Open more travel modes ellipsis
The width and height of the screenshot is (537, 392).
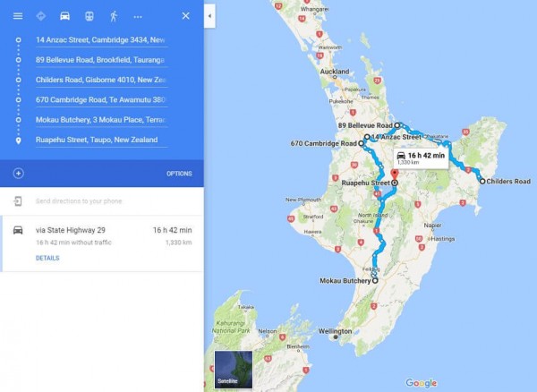click(138, 16)
